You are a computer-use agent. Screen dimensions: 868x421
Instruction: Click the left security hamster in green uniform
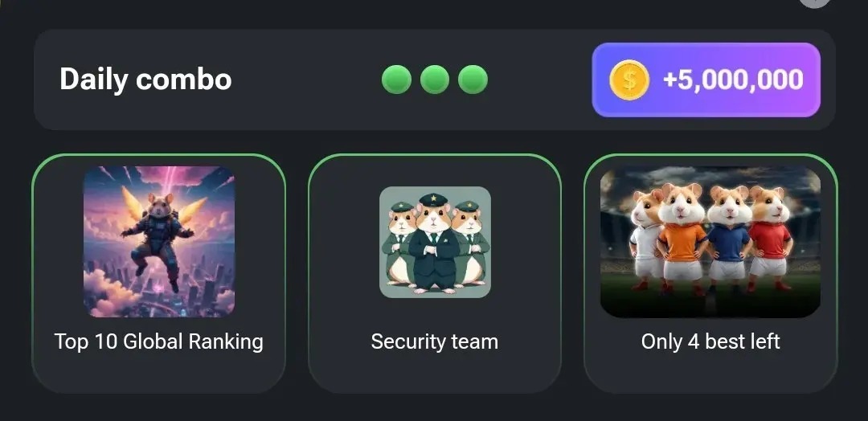[x=399, y=243]
